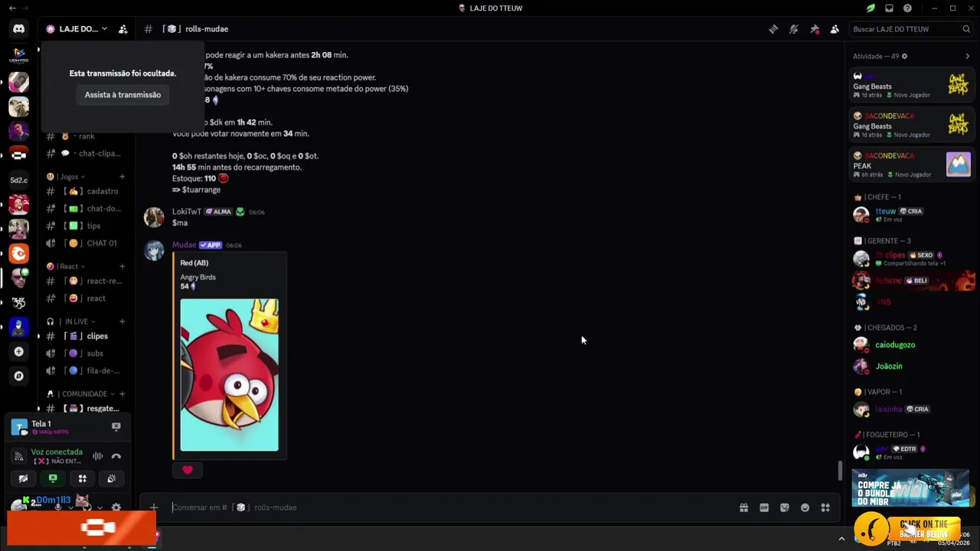
Task: Open user settings gear
Action: 116,507
